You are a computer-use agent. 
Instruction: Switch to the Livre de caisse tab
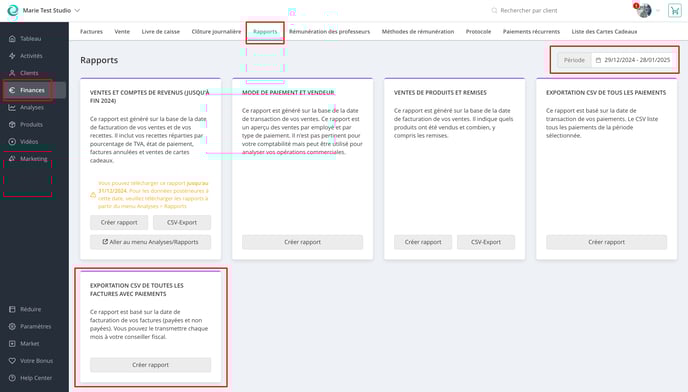click(x=161, y=32)
